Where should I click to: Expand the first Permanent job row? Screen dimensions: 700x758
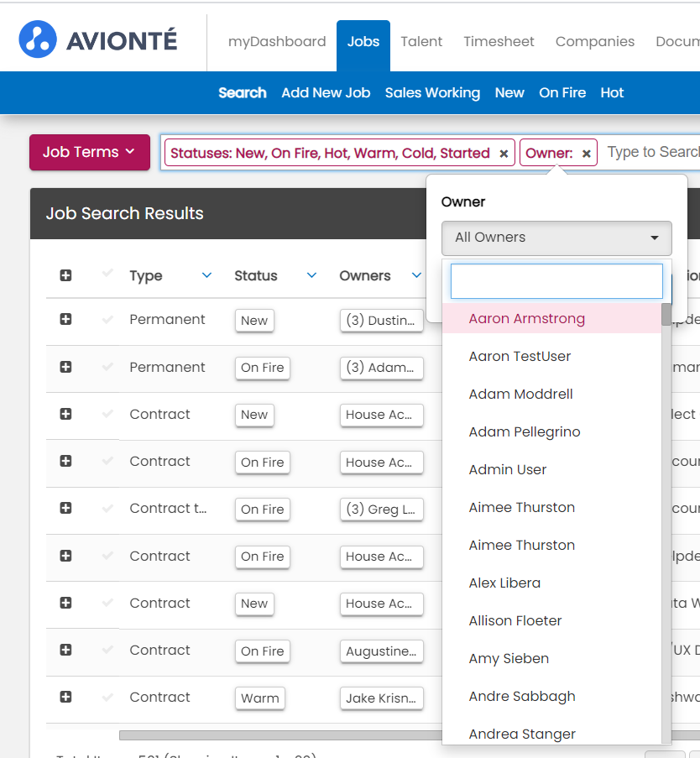[65, 319]
